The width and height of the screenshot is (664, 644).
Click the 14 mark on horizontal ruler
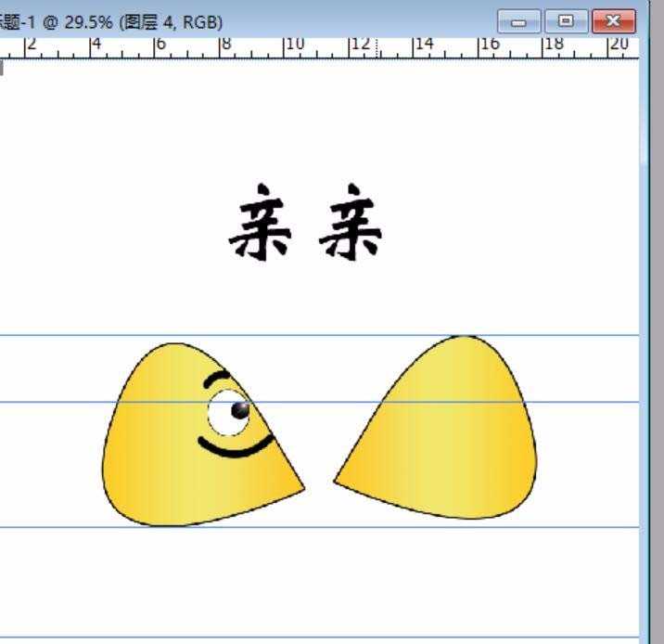(424, 45)
